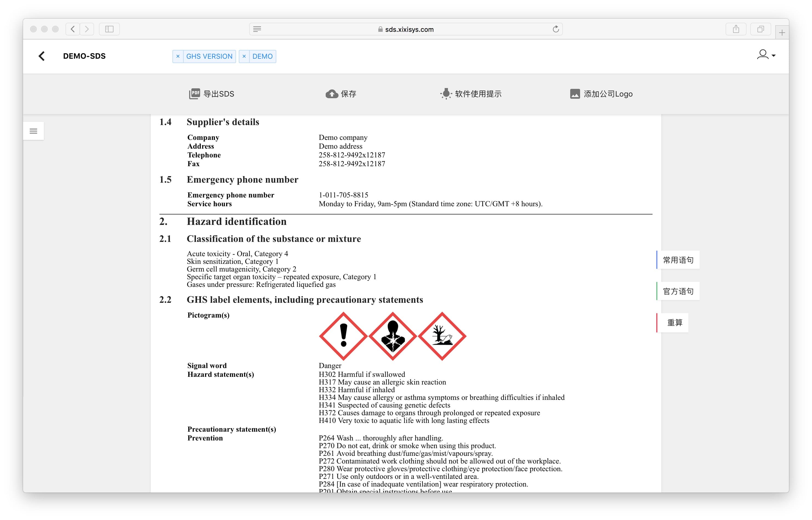Open 软件使用提示 usage tips
812x520 pixels.
tap(471, 94)
